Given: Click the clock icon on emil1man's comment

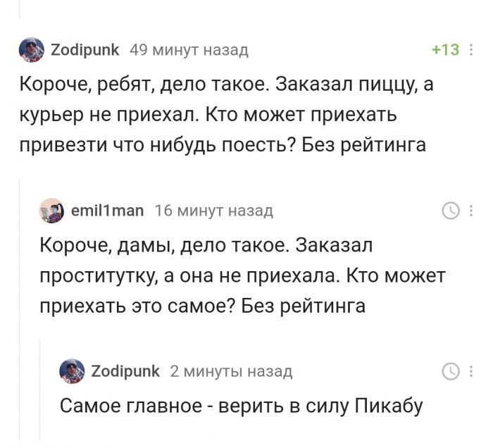Looking at the screenshot, I should pos(449,210).
